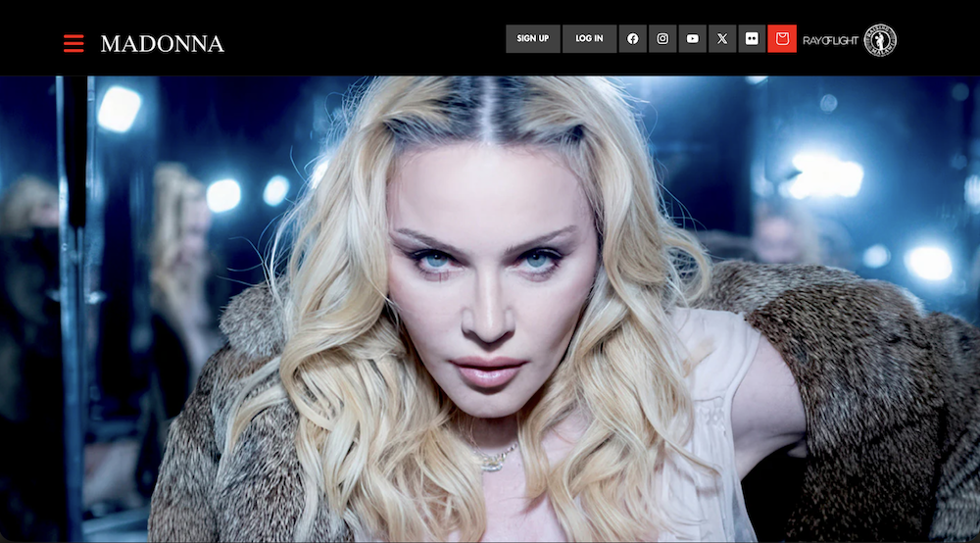Open Madonna's Instagram via header icon

coord(662,39)
